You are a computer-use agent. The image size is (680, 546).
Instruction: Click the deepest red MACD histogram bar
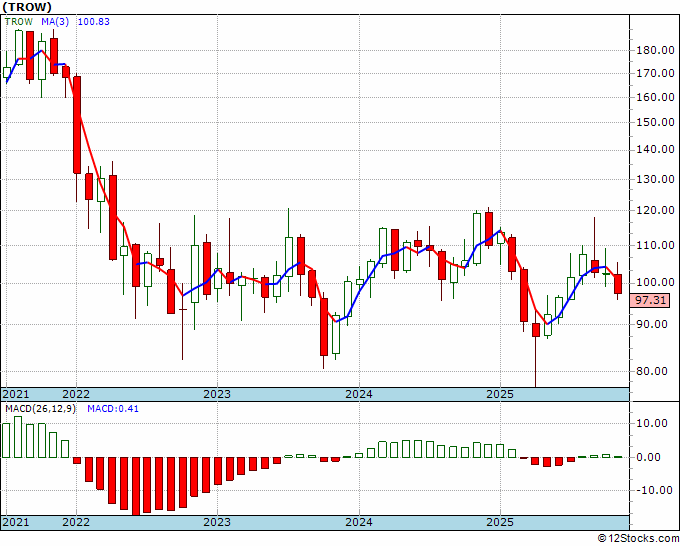point(136,486)
